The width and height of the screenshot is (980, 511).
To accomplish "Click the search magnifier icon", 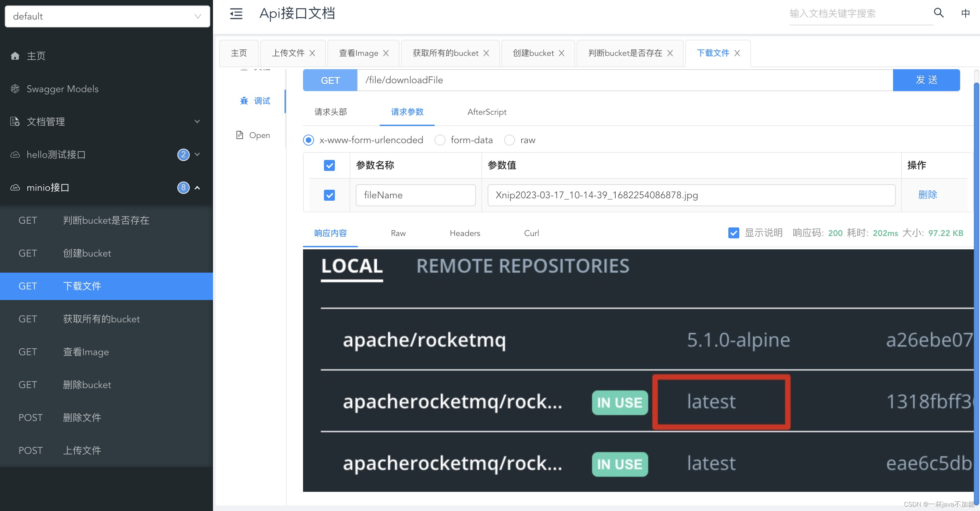I will [939, 13].
